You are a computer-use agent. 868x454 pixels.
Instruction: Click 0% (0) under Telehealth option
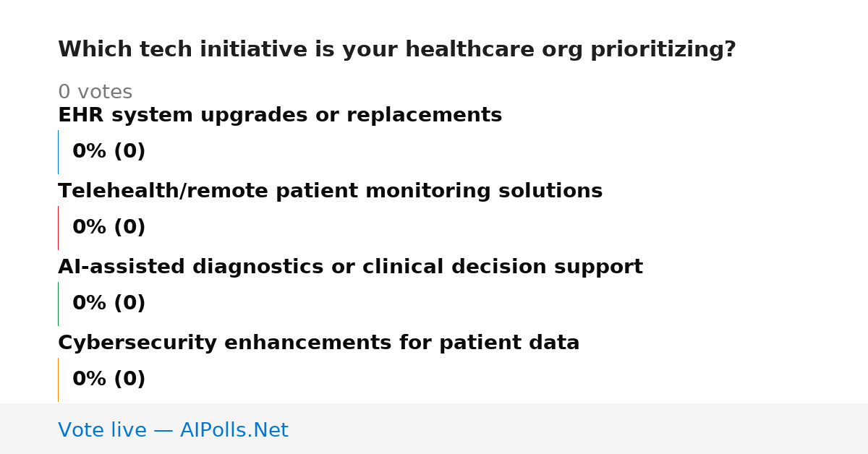pos(109,228)
